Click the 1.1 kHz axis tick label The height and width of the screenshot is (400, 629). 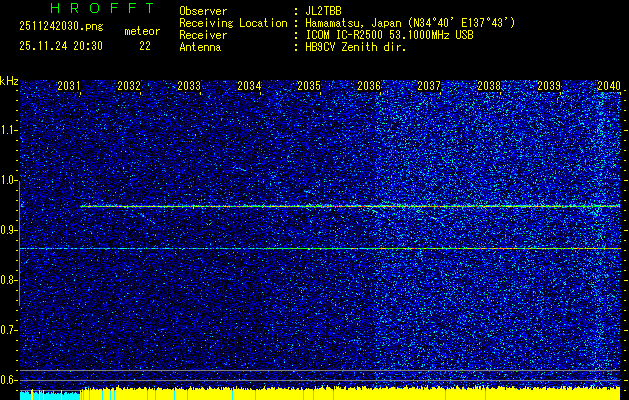click(x=10, y=130)
